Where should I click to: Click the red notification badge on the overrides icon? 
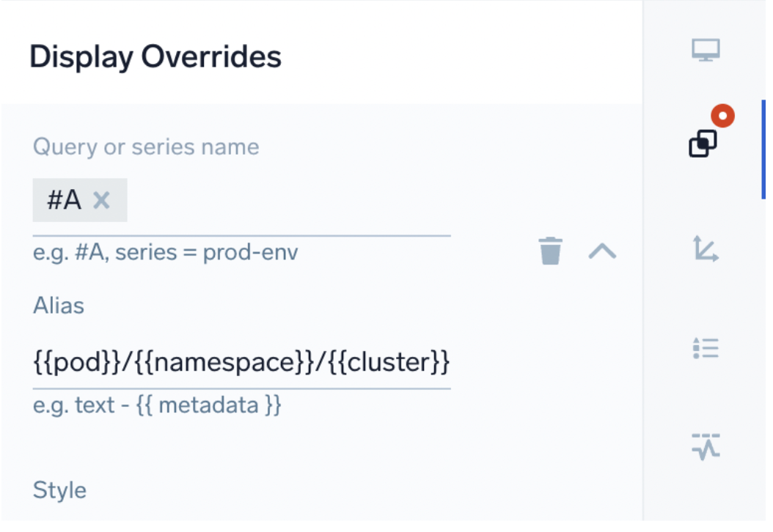(x=722, y=115)
